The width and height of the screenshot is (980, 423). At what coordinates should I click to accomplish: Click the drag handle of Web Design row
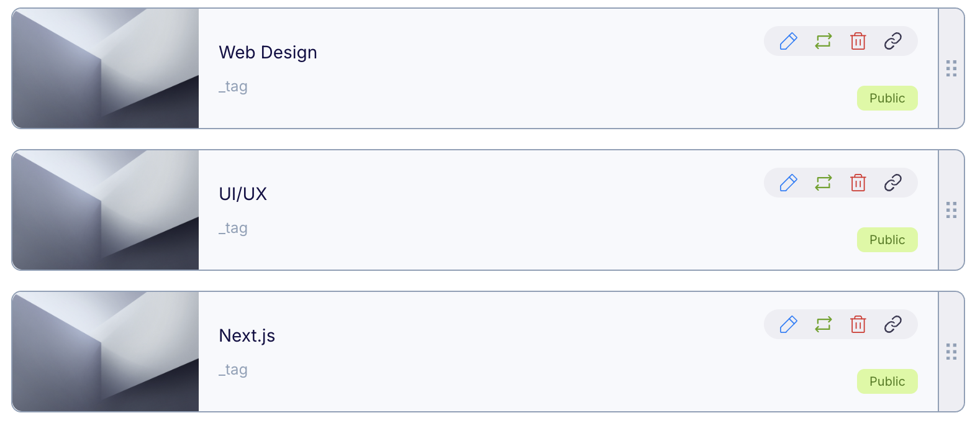click(x=951, y=68)
